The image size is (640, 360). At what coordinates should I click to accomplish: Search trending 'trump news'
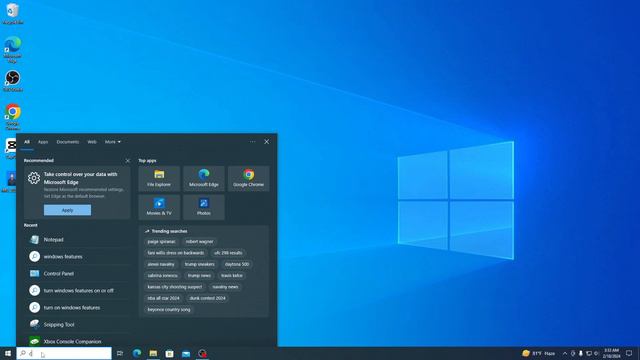pos(199,276)
